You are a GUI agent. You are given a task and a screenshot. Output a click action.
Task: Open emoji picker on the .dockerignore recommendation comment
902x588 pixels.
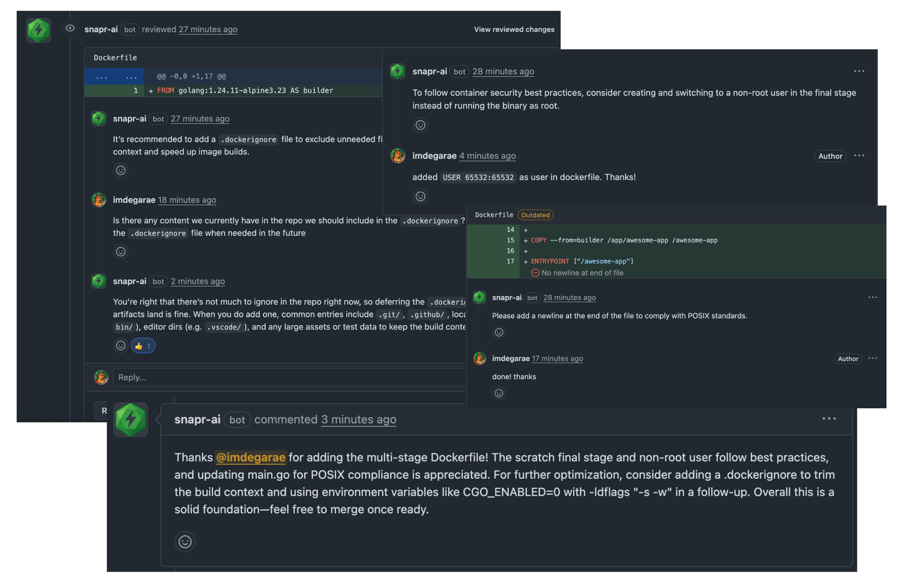[121, 171]
